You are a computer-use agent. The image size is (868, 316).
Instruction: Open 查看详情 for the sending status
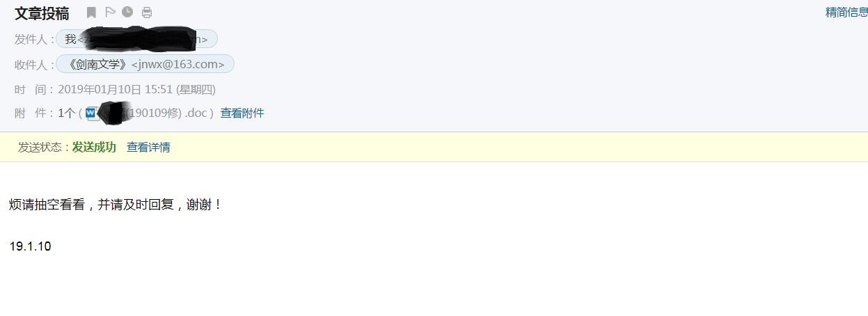tap(148, 147)
